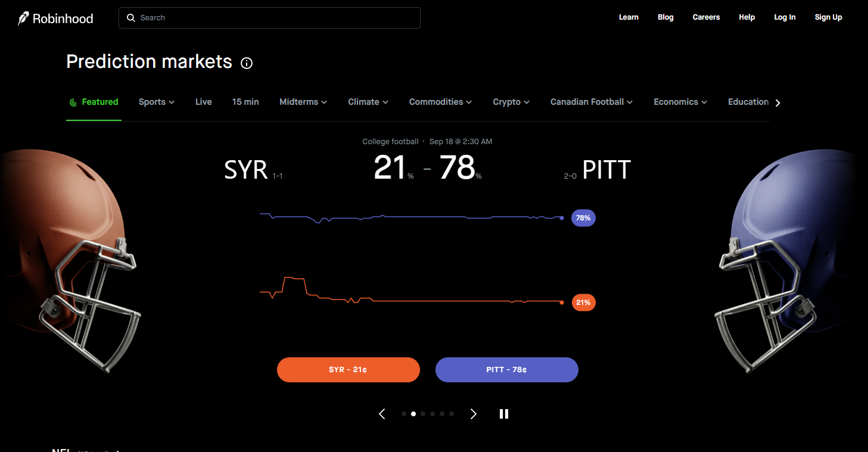
Task: Click the 78% chart label badge
Action: click(583, 218)
